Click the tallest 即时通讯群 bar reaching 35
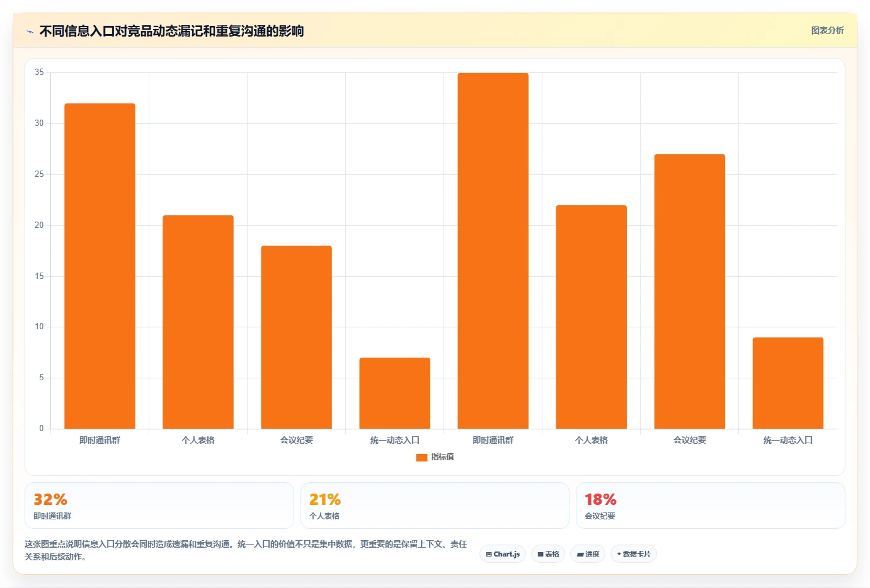Screen dimensions: 870x588 493,251
